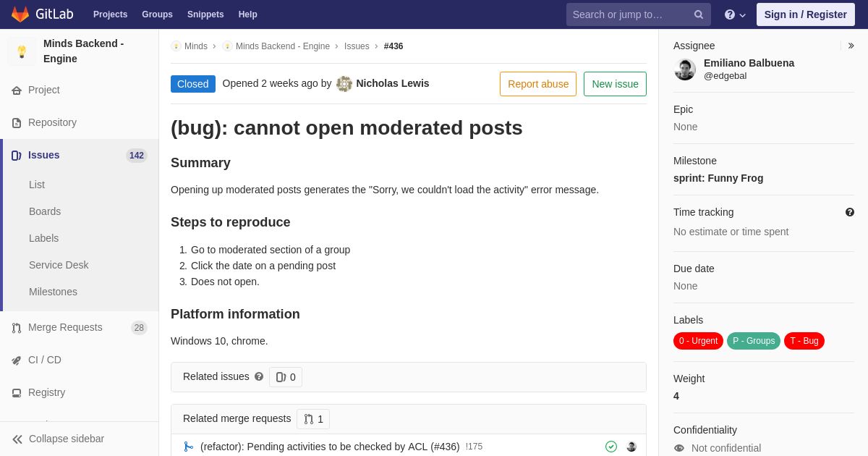Open the Help question mark menu
Image resolution: width=868 pixels, height=456 pixels.
coord(735,14)
